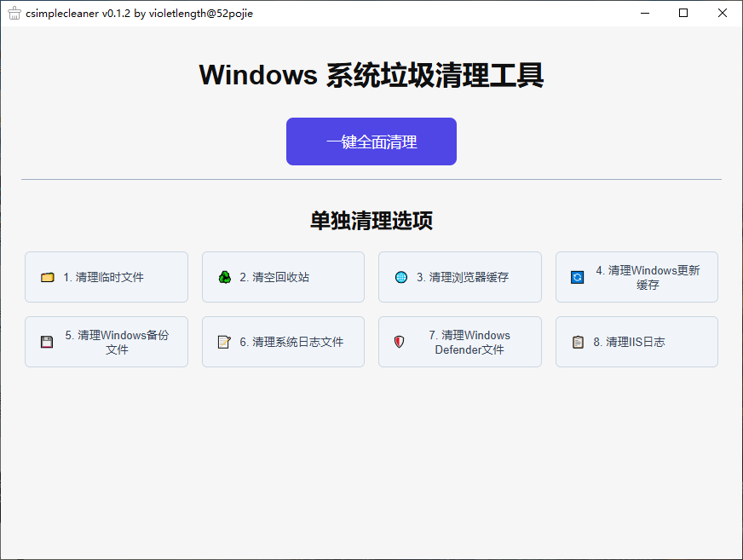This screenshot has width=743, height=560.
Task: Click the globe icon for 清理浏览器缓存
Action: [400, 277]
